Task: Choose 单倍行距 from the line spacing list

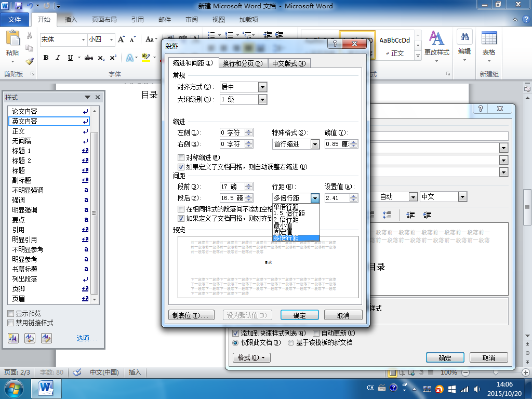Action: pos(296,207)
